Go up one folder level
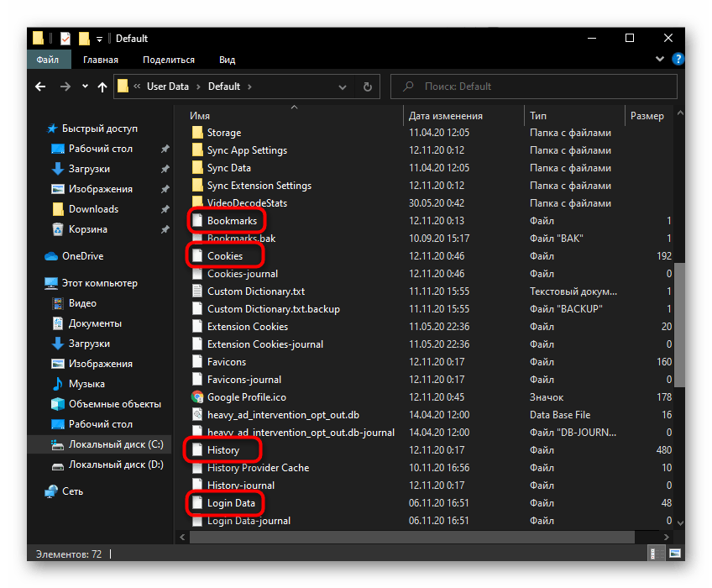 click(102, 87)
